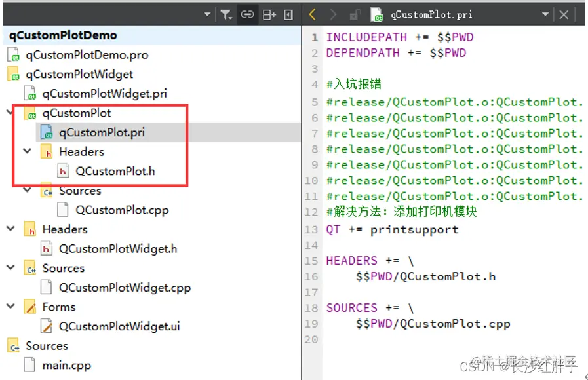Open the project view selector dropdown arrow
This screenshot has height=380, width=588.
207,14
